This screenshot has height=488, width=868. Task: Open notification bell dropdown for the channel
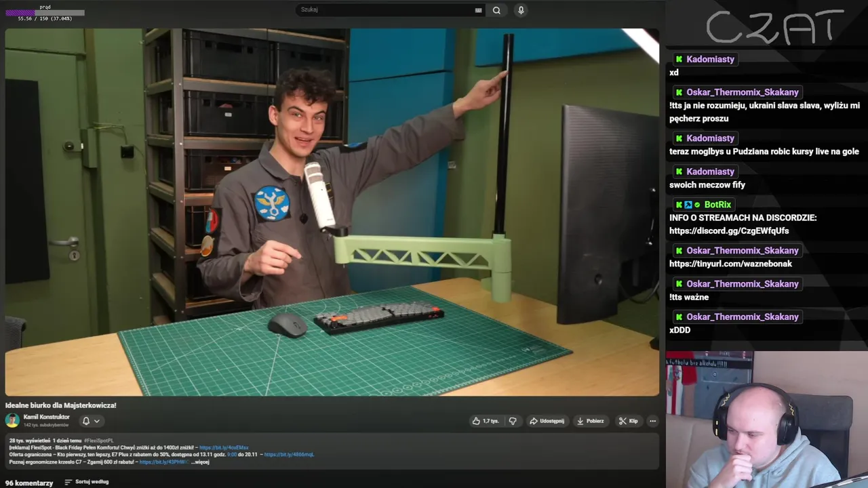(91, 421)
